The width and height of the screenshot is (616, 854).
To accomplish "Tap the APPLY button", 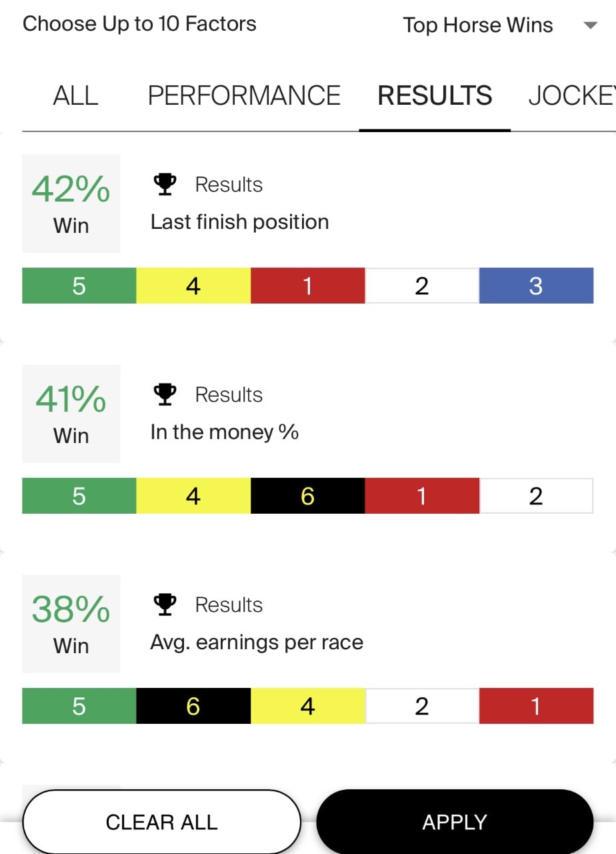I will [455, 822].
